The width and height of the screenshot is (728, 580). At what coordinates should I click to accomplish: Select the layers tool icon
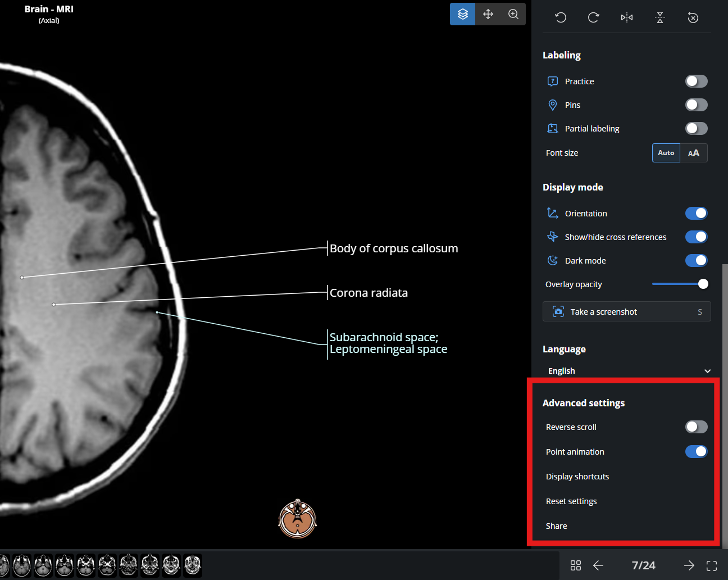click(x=462, y=14)
